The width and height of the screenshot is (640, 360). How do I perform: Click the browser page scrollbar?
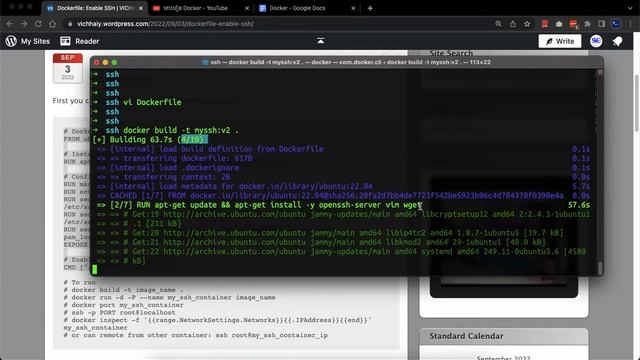pos(636,102)
